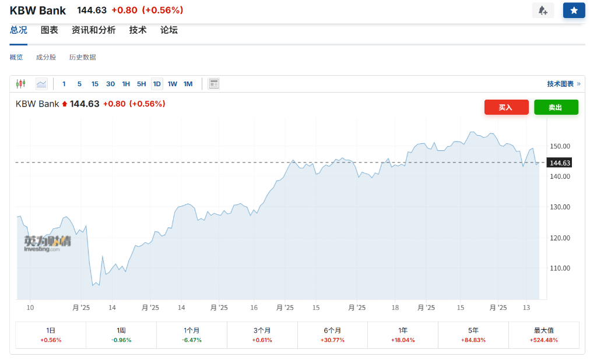Click the Investing.com watermark logo

(x=47, y=243)
